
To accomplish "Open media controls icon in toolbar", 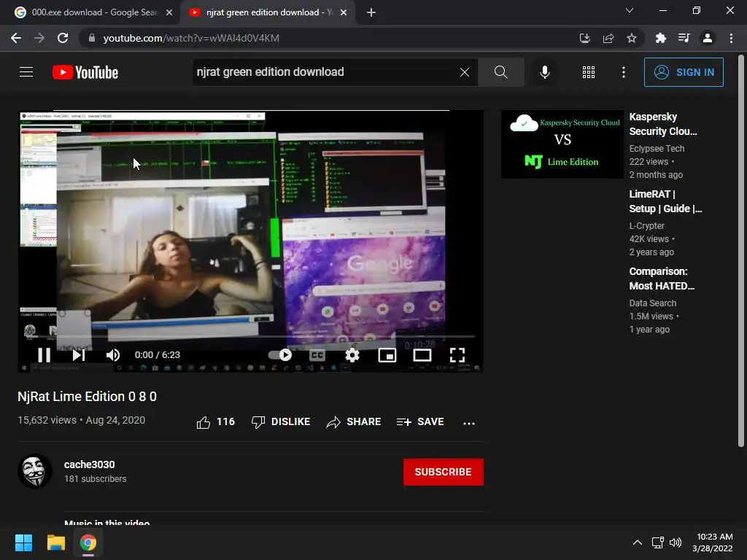I will tap(684, 38).
